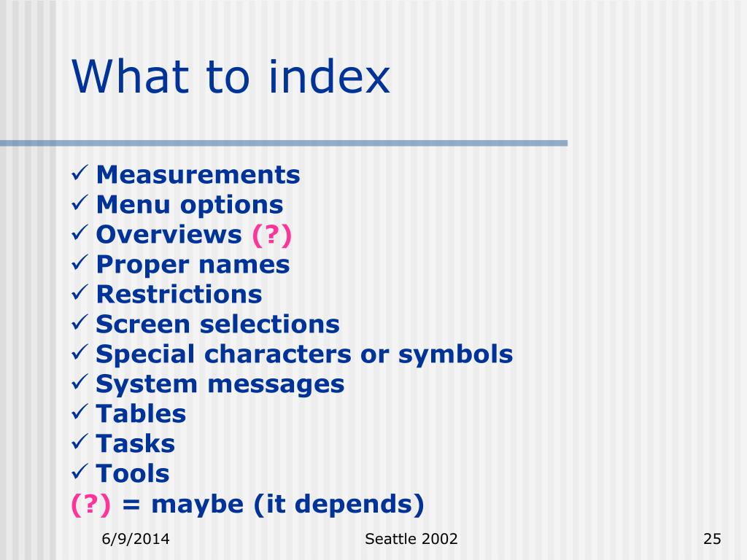Click the Tasks bullet text
Image resolution: width=747 pixels, height=560 pixels.
pyautogui.click(x=136, y=443)
